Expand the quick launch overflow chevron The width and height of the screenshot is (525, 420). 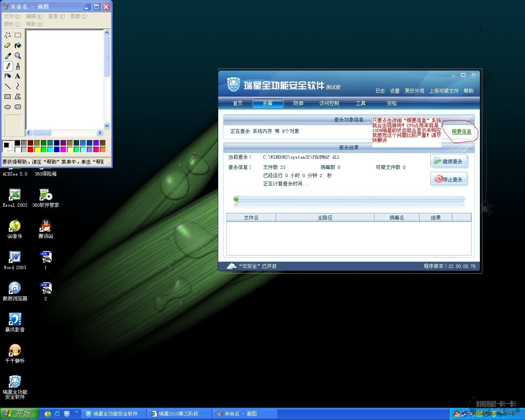(76, 412)
